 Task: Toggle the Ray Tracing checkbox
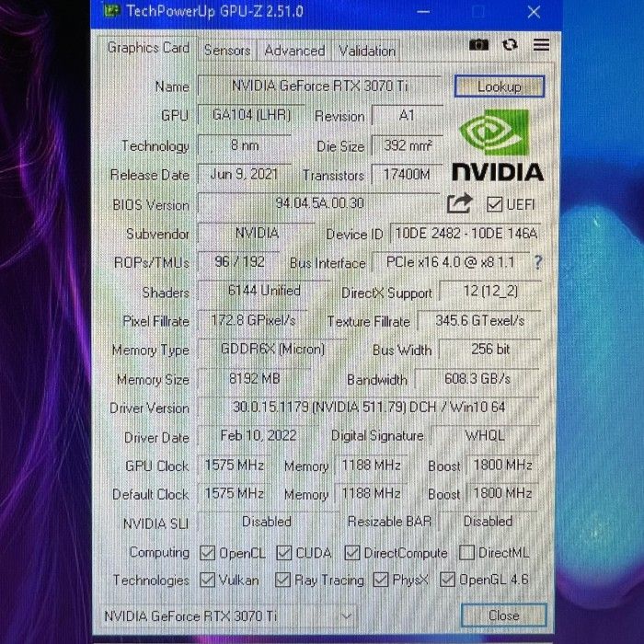point(282,580)
